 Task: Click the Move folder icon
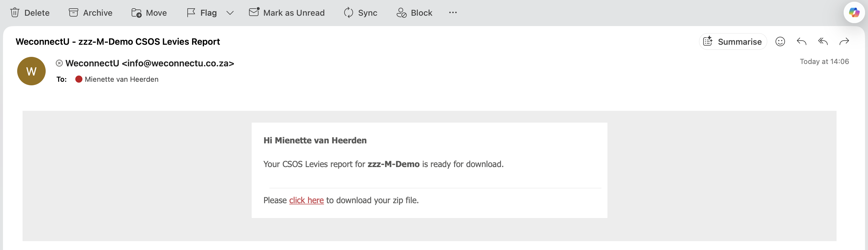pyautogui.click(x=136, y=13)
